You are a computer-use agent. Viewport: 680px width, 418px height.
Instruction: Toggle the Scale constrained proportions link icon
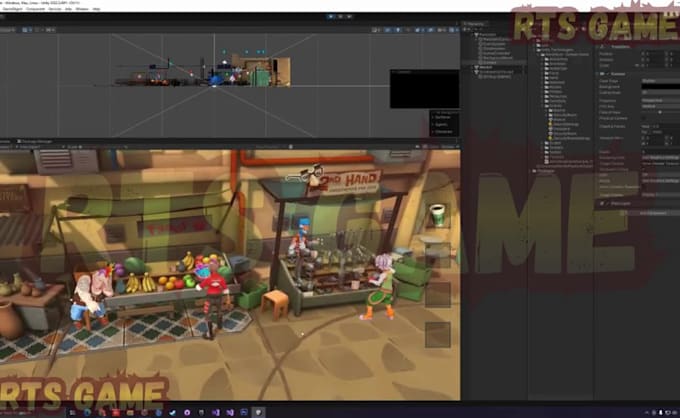(637, 65)
